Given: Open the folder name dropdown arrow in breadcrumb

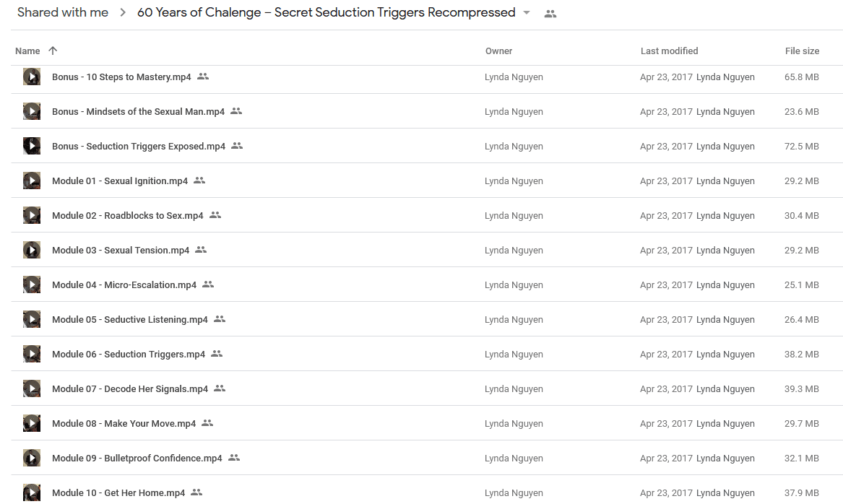Looking at the screenshot, I should 527,12.
